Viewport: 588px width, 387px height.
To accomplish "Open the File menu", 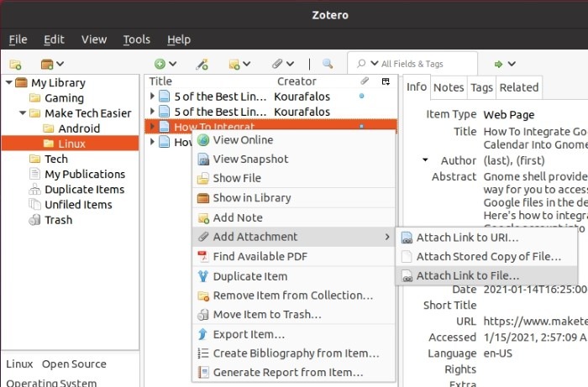I will click(x=18, y=39).
